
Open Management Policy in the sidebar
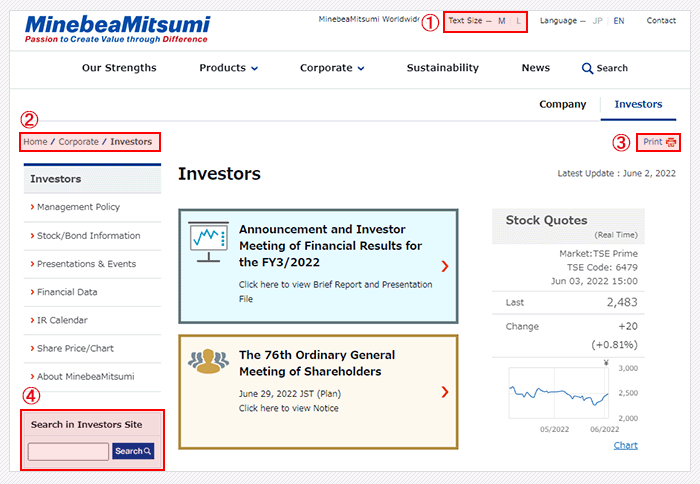(78, 207)
